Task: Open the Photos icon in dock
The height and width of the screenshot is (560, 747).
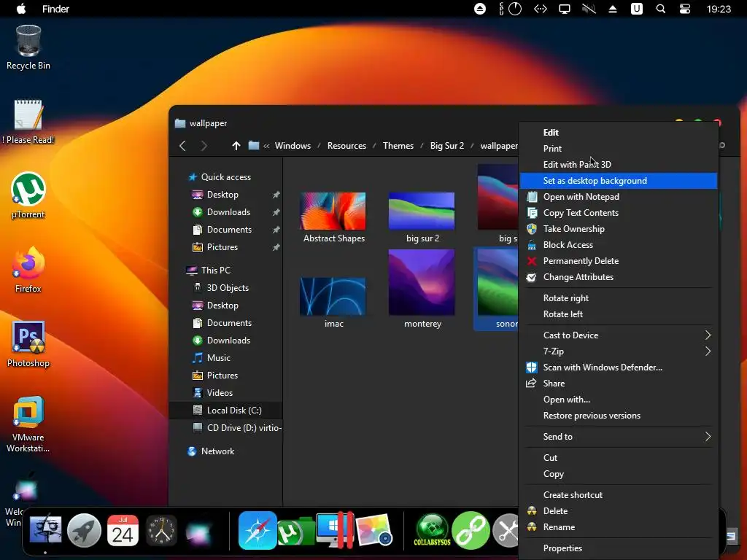Action: (373, 531)
